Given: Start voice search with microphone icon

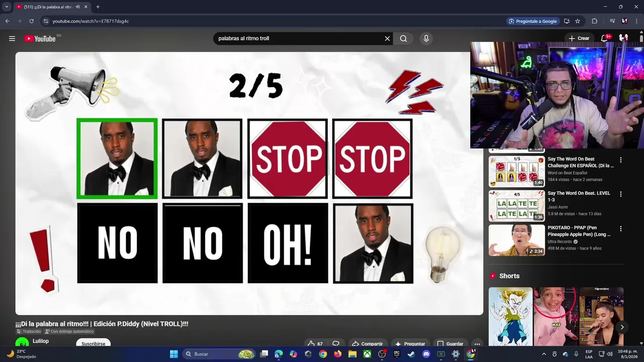Looking at the screenshot, I should (x=426, y=38).
